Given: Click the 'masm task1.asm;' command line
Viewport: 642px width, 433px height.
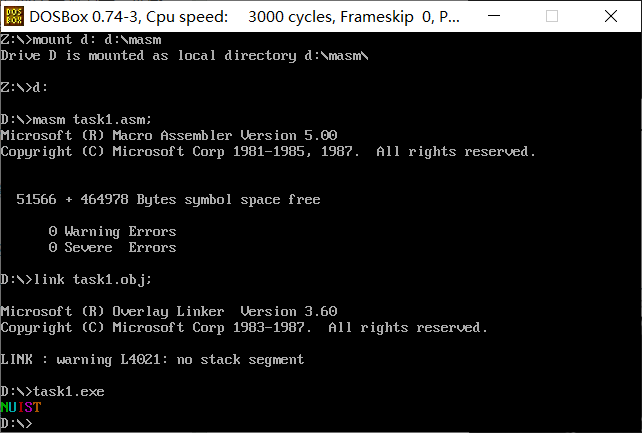Looking at the screenshot, I should tap(76, 120).
